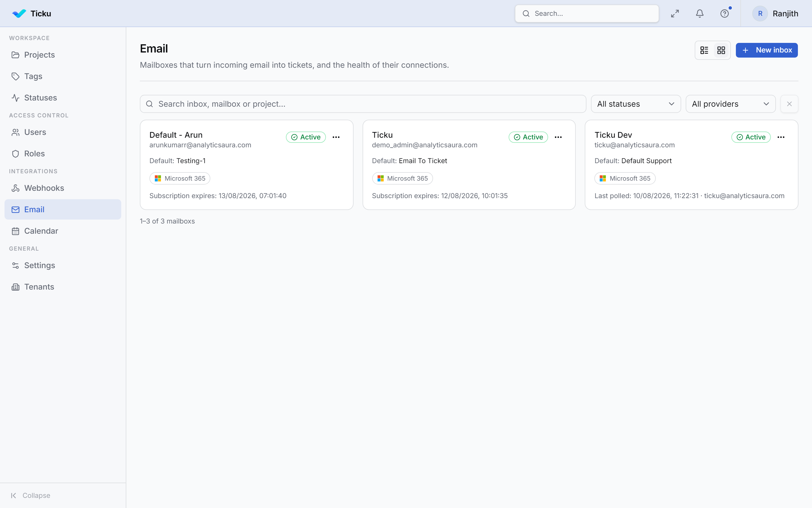Open Users page
This screenshot has height=508, width=812.
[x=63, y=132]
